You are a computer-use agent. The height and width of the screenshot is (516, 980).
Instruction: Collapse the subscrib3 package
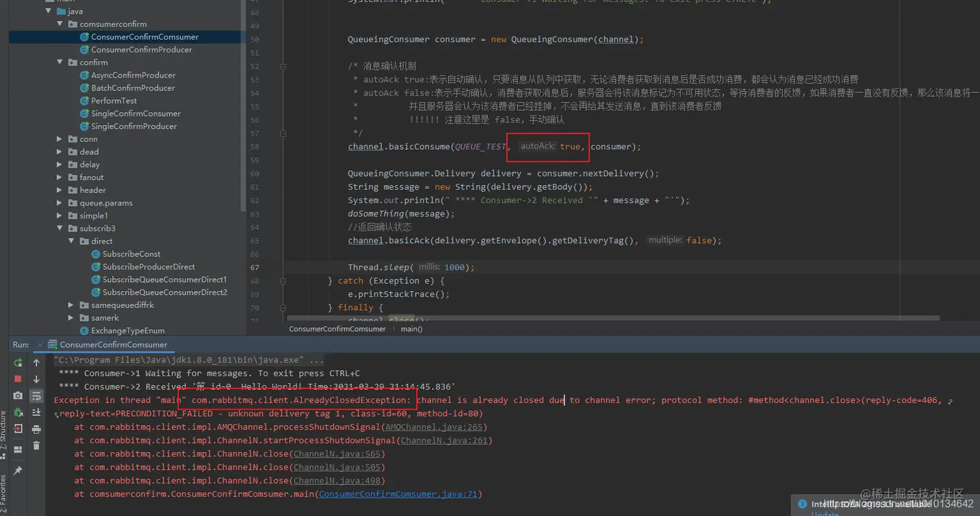pyautogui.click(x=60, y=228)
